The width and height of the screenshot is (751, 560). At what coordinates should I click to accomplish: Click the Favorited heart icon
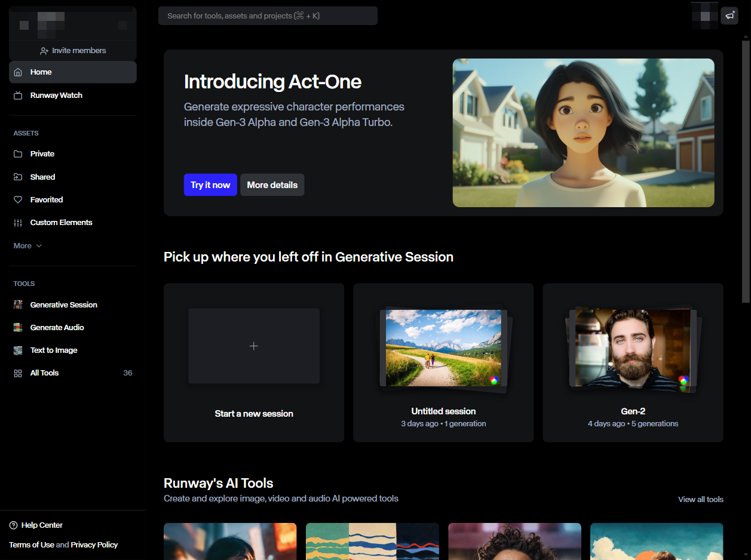18,200
